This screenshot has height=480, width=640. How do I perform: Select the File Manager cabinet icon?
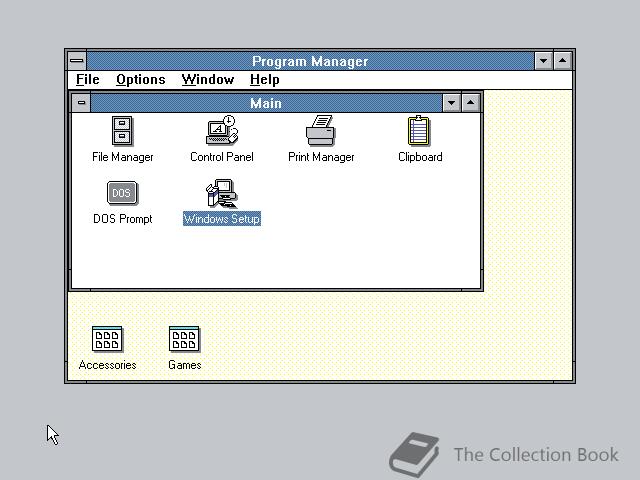click(122, 131)
